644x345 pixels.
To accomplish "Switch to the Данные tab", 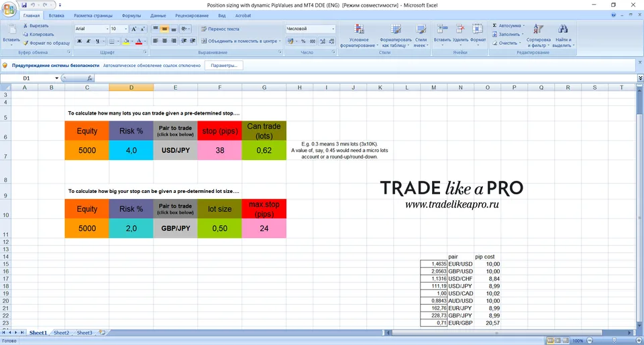I will [x=158, y=15].
